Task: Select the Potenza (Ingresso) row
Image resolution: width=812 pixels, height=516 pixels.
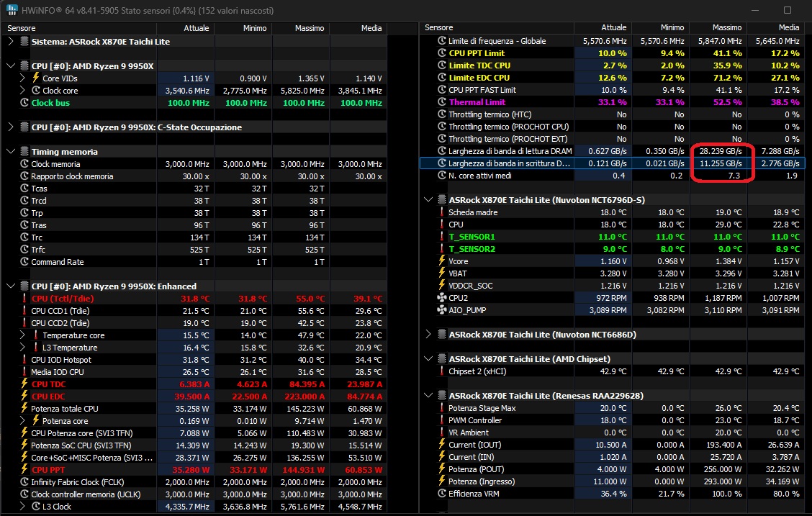Action: tap(612, 481)
